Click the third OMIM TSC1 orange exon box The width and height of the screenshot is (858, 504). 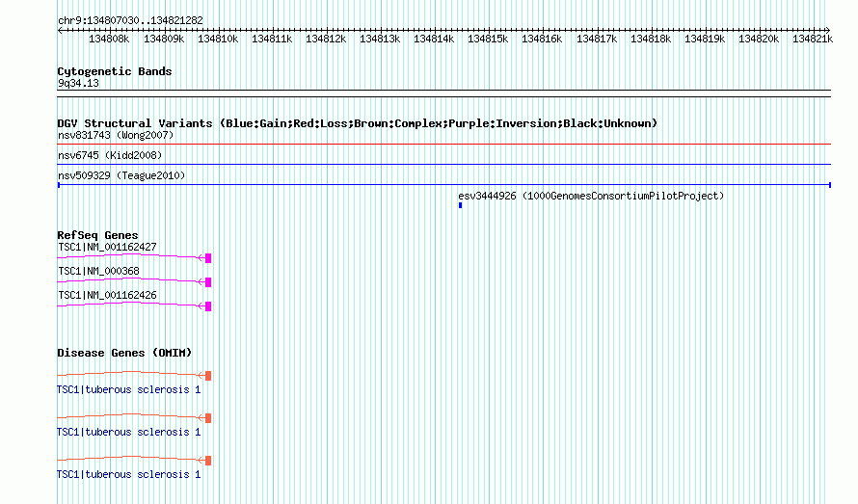pyautogui.click(x=208, y=461)
